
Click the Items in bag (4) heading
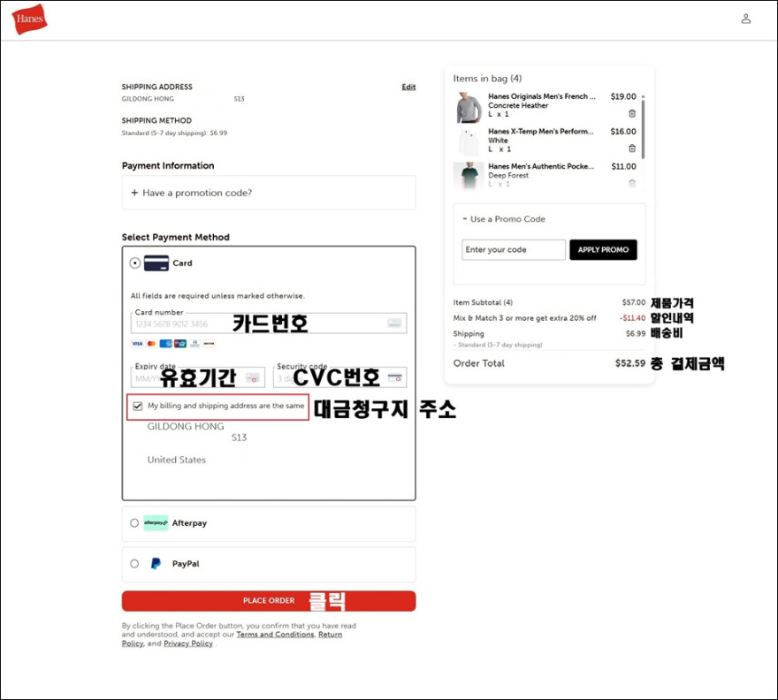(x=487, y=79)
